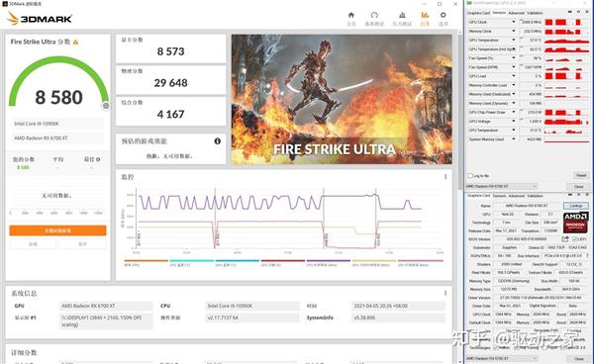Click the Fire Strike Ultra warning triangle

[76, 42]
